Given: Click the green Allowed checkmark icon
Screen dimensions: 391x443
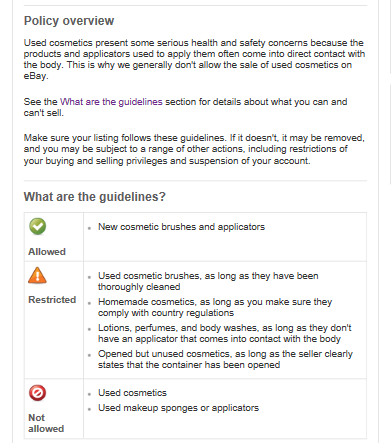Looking at the screenshot, I should (38, 227).
